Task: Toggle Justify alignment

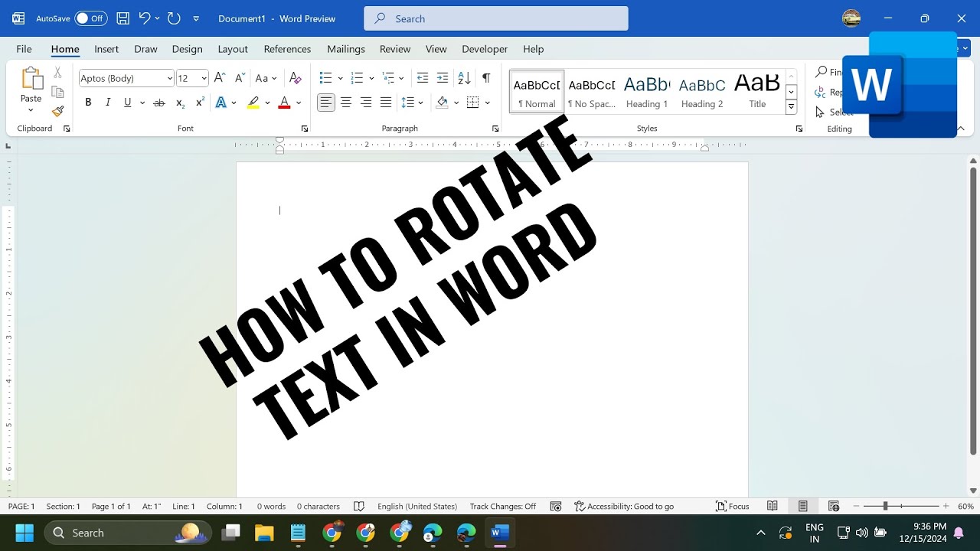Action: click(x=386, y=103)
